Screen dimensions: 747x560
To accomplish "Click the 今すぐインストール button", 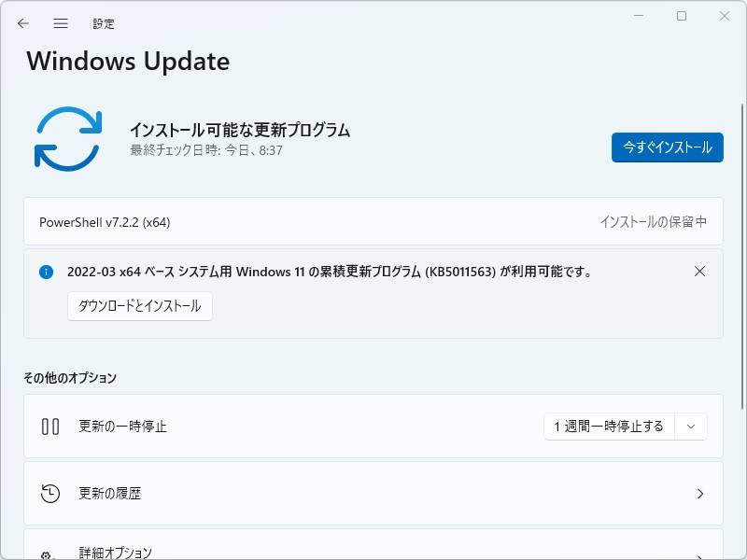I will click(x=667, y=147).
